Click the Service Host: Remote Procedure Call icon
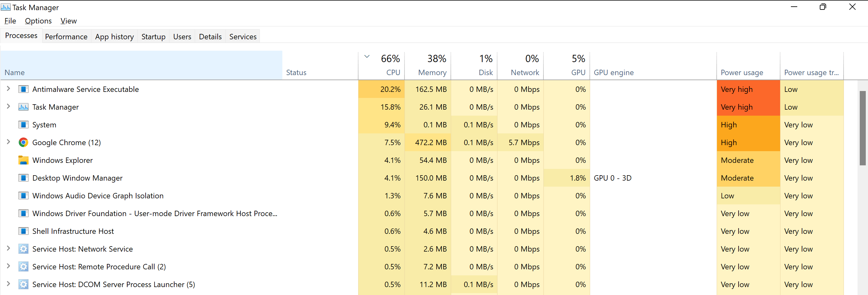This screenshot has width=868, height=295. [x=23, y=267]
